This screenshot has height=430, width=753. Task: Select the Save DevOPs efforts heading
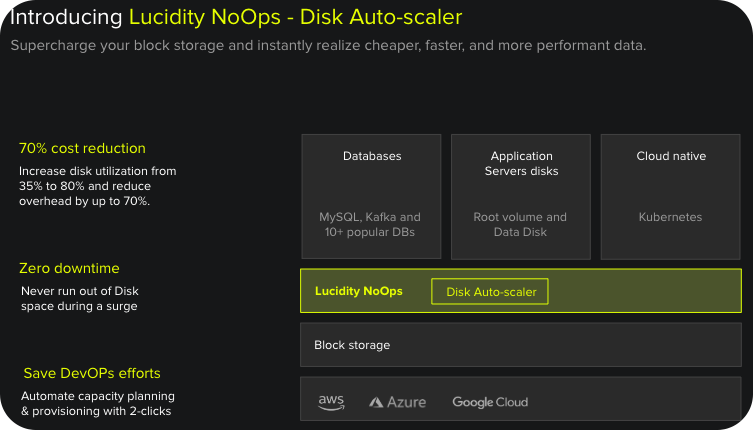[92, 373]
